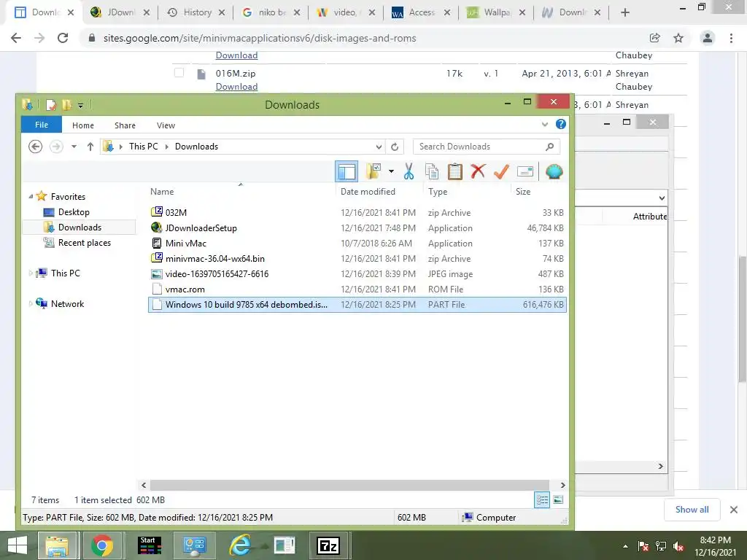Screen dimensions: 747x560
Task: Open Classic Shell settings shell icon
Action: pyautogui.click(x=554, y=171)
